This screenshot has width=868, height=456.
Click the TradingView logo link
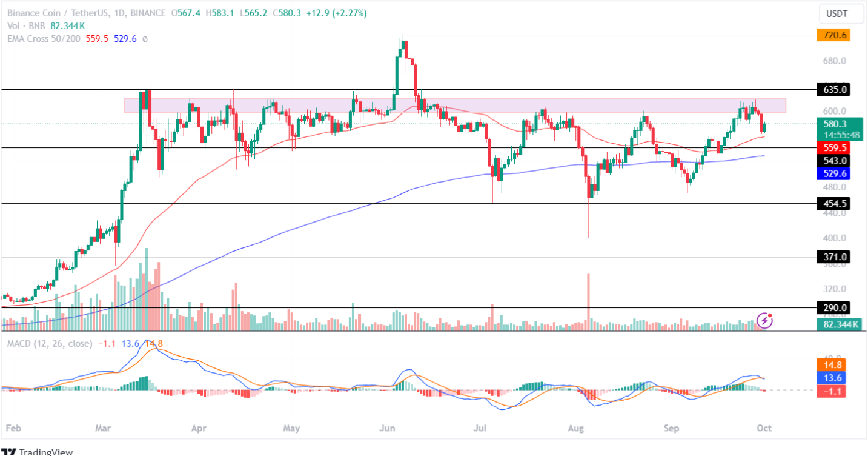(38, 451)
